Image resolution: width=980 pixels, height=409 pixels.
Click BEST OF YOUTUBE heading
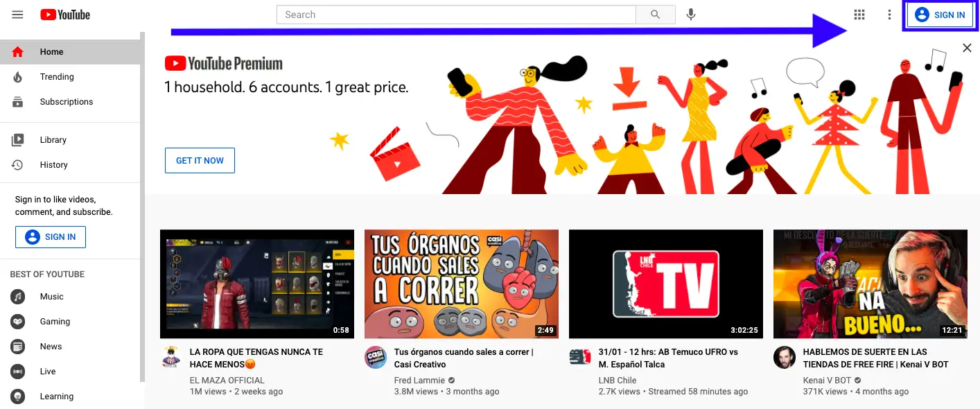tap(47, 275)
